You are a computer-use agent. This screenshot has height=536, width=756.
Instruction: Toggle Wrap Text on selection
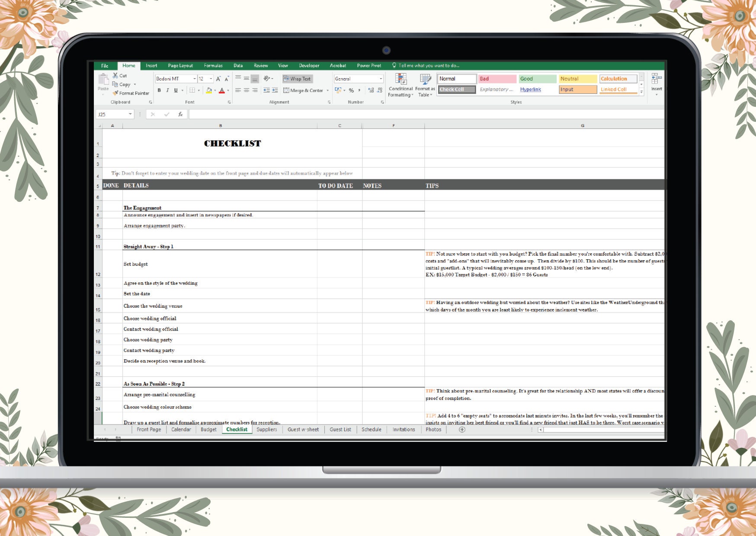click(x=297, y=79)
